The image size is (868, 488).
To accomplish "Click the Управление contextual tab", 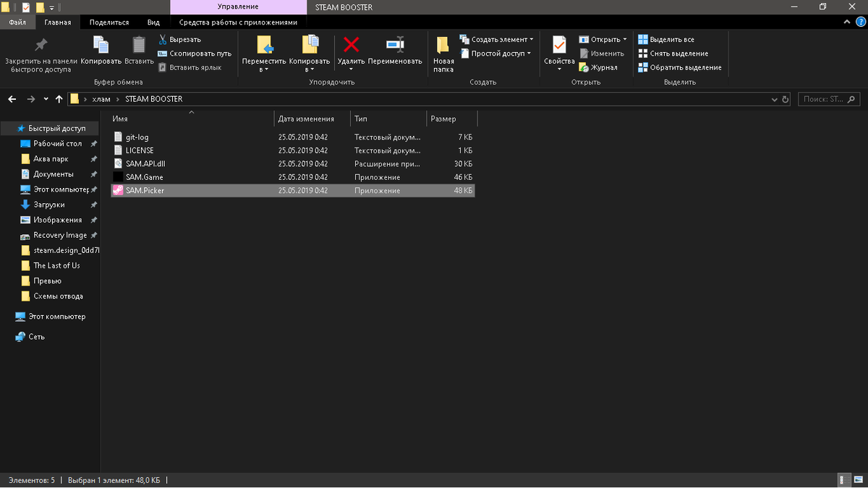I will pos(238,7).
